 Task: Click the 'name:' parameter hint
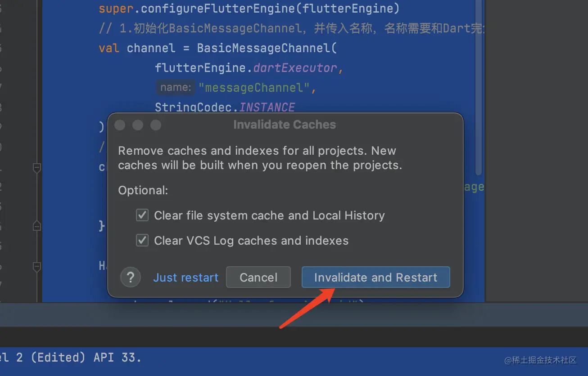(176, 88)
